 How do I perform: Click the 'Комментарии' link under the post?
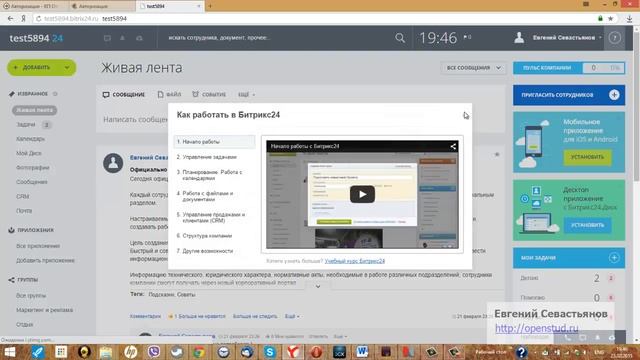[x=145, y=316]
